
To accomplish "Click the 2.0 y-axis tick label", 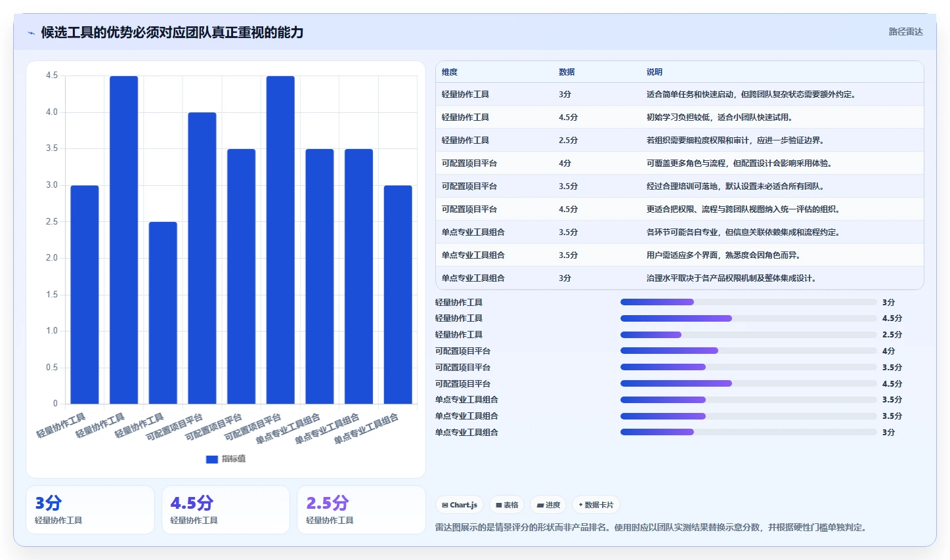I will pyautogui.click(x=52, y=258).
